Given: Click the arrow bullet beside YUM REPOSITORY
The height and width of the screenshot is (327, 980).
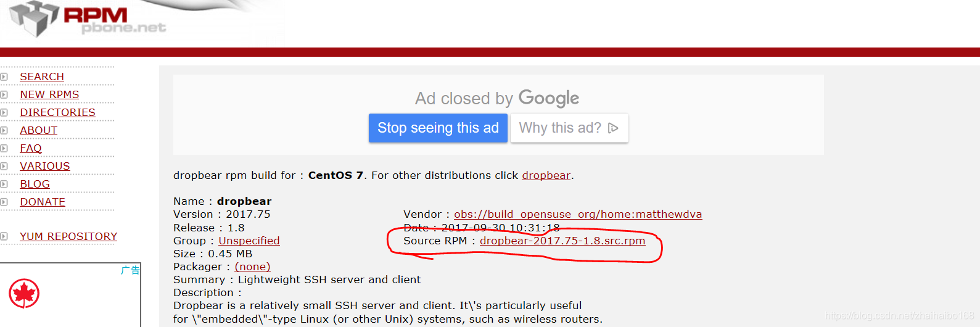Looking at the screenshot, I should click(4, 236).
